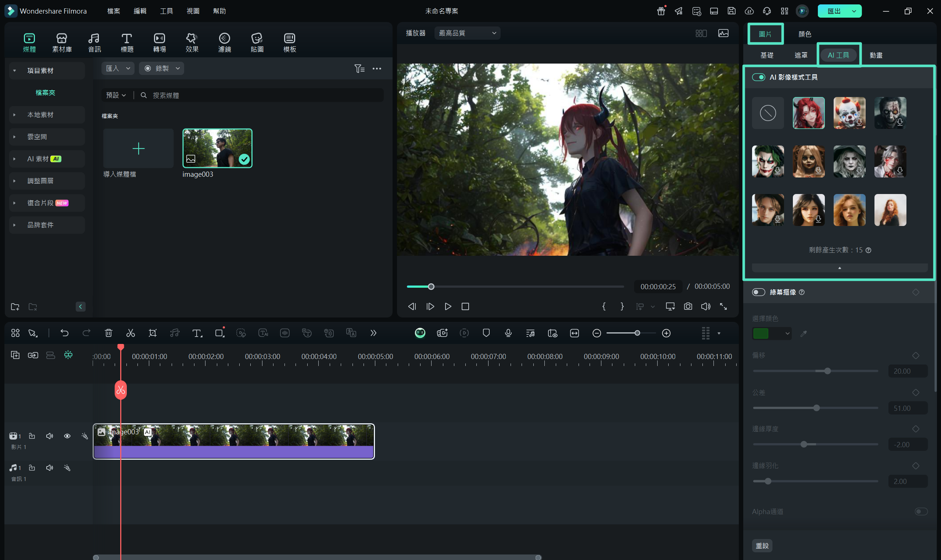The height and width of the screenshot is (560, 941).
Task: Click the undo icon in timeline toolbar
Action: tap(65, 333)
